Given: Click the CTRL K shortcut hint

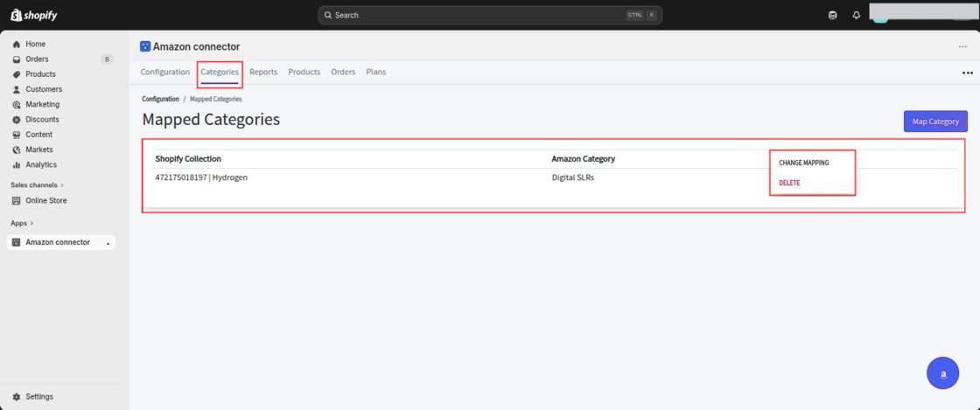Looking at the screenshot, I should (641, 15).
